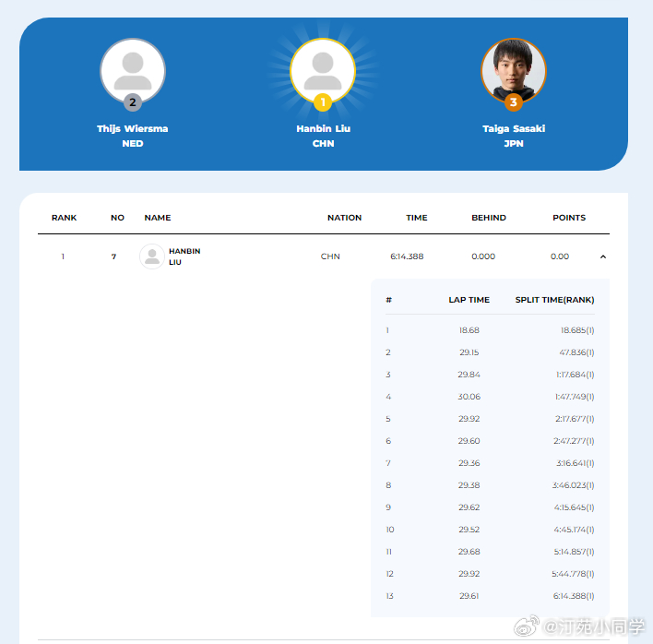653x644 pixels.
Task: Click split time 6:14.388(1)
Action: point(574,596)
